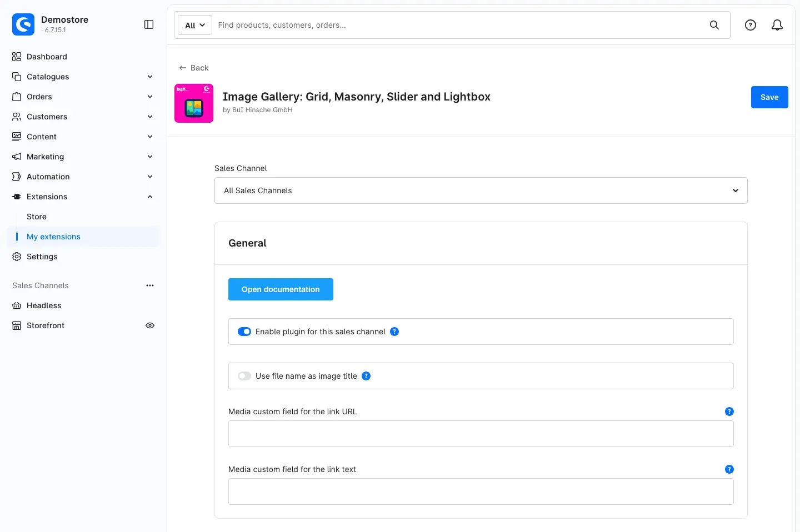Click the Storefront shop icon

pos(17,325)
